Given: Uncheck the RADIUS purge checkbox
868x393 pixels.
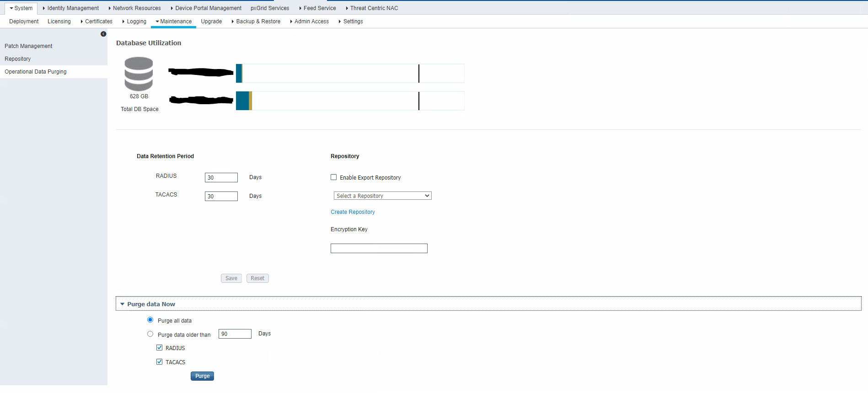Looking at the screenshot, I should (x=160, y=348).
